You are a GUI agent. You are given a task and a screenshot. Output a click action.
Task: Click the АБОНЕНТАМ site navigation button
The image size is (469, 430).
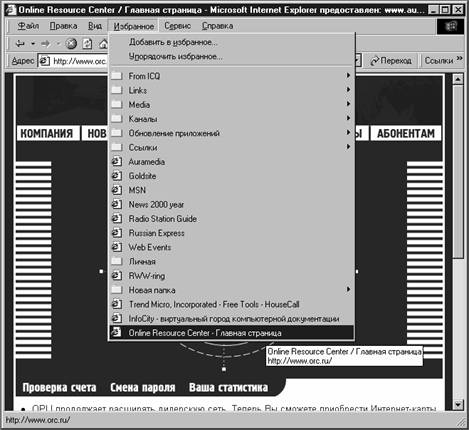tap(406, 133)
